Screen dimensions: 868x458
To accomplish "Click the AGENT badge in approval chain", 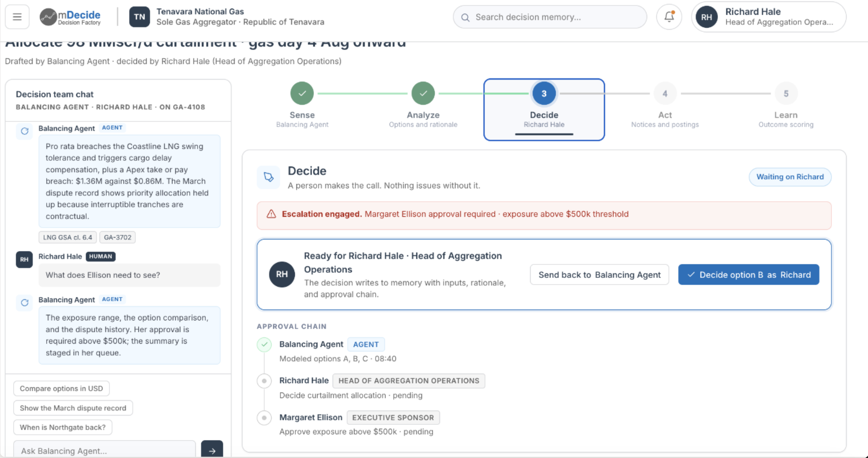I will point(366,344).
